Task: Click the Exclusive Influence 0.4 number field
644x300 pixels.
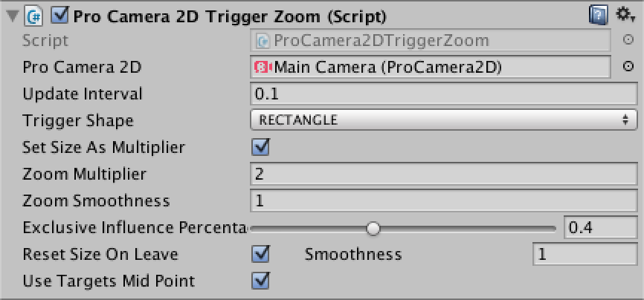Action: coord(600,228)
